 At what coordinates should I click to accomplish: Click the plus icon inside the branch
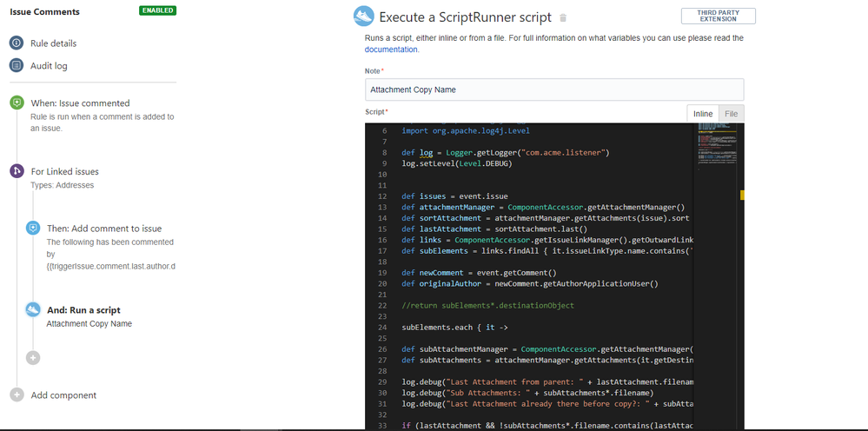33,358
